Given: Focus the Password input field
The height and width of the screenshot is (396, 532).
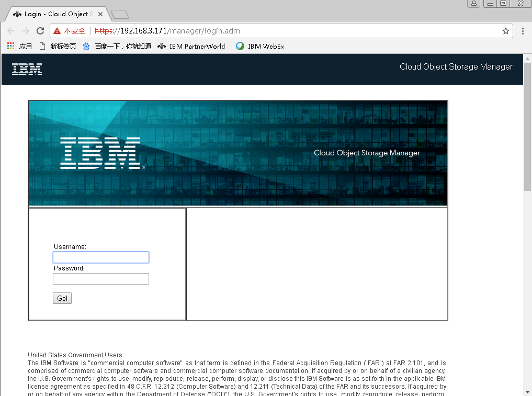Looking at the screenshot, I should pos(101,279).
